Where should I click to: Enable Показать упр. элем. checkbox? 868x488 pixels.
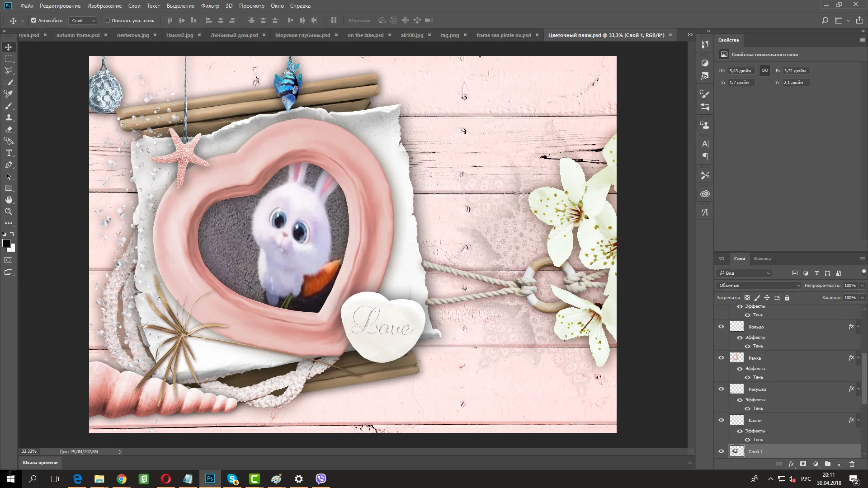tap(108, 20)
